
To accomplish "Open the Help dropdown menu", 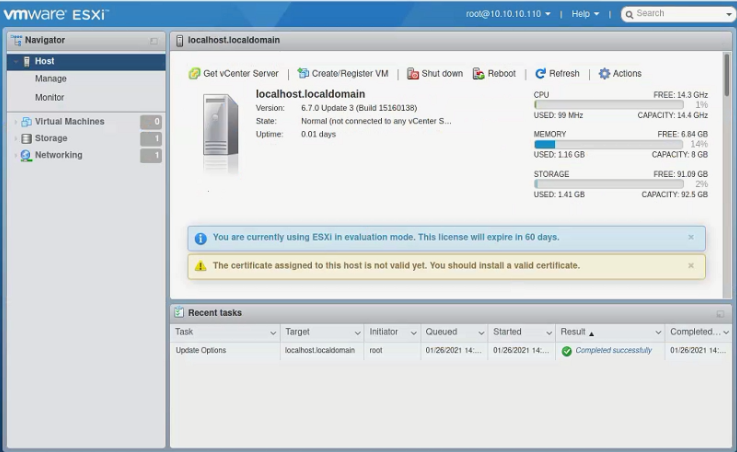I will point(585,14).
